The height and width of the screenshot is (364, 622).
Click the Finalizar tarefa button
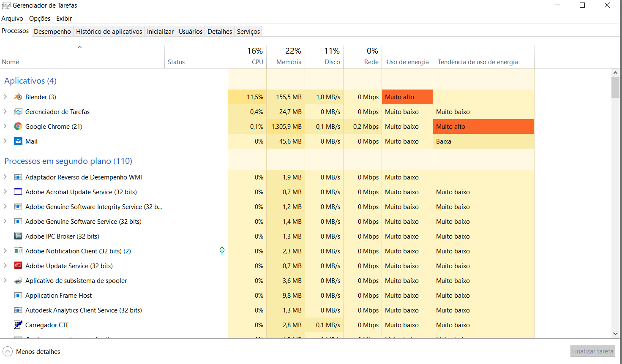click(x=592, y=351)
